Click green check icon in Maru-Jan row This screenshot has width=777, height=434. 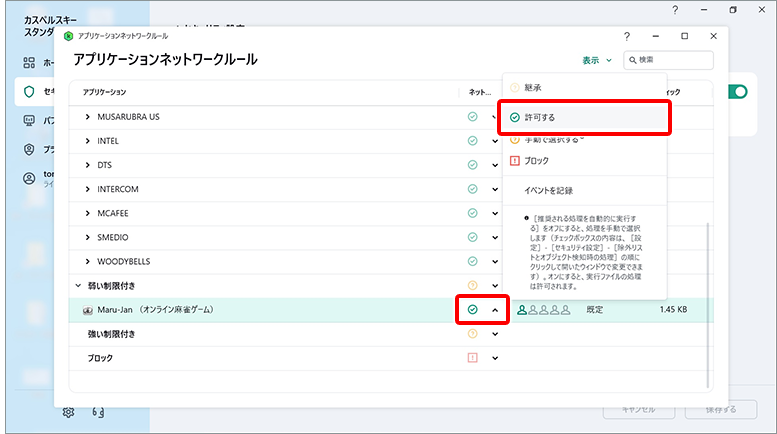coord(473,310)
